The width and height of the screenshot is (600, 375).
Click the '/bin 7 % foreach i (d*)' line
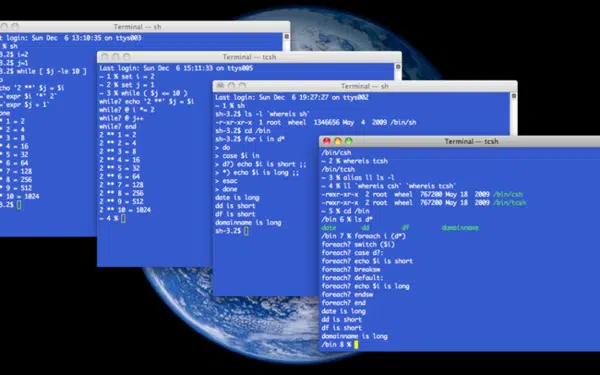click(x=364, y=236)
